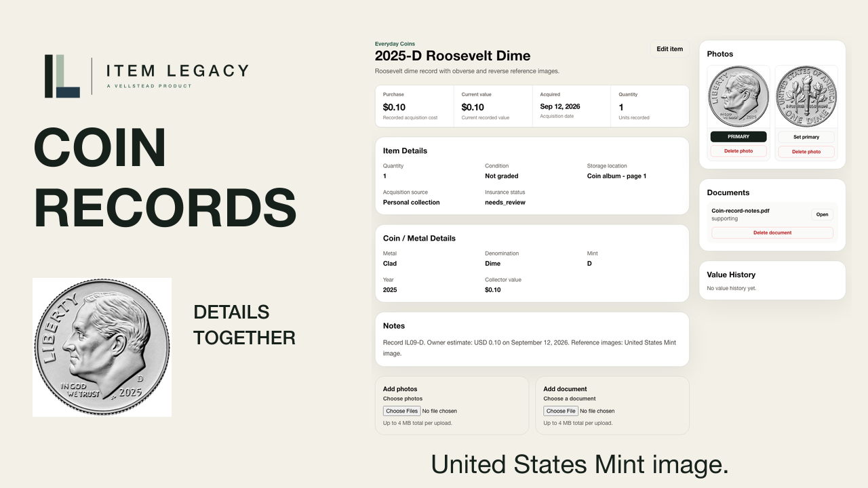Select the 2025-D Roosevelt Dime title
The width and height of the screenshot is (868, 488).
[452, 56]
